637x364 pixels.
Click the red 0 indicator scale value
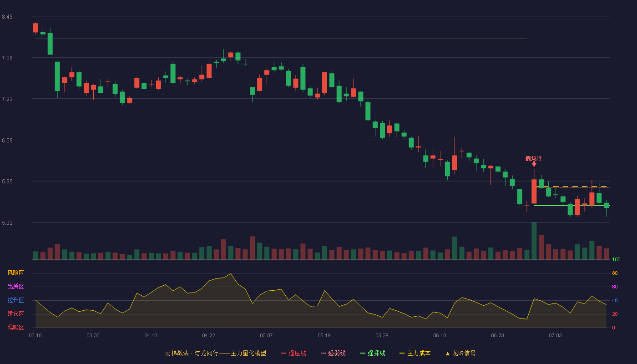pos(613,328)
